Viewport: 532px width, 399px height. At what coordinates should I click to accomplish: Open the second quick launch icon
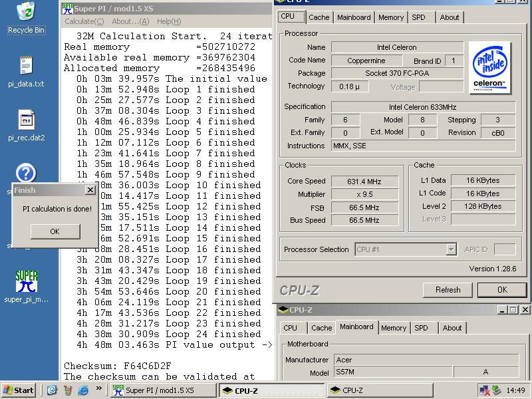click(68, 390)
